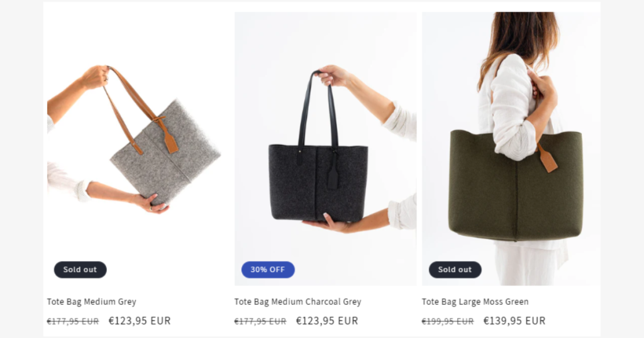Open the Medium Charcoal Grey tote photo
Screen dimensions: 644x338
pos(325,148)
